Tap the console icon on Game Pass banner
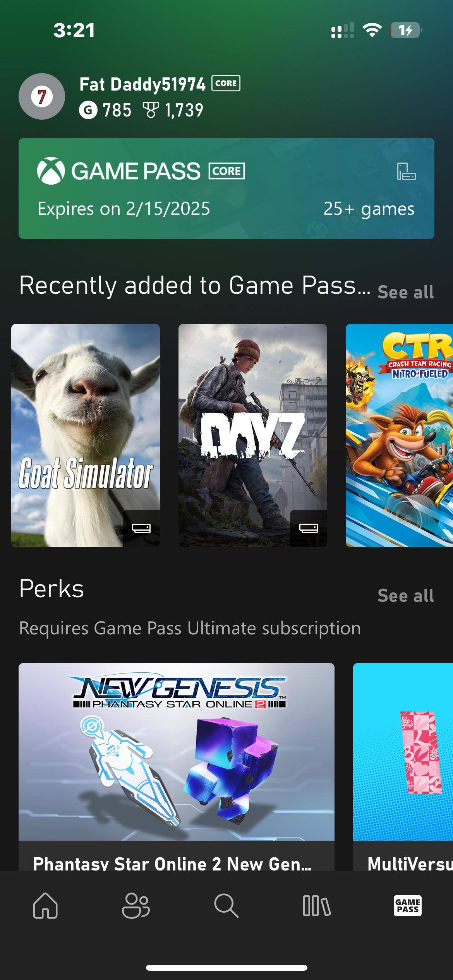The height and width of the screenshot is (980, 453). [x=406, y=171]
